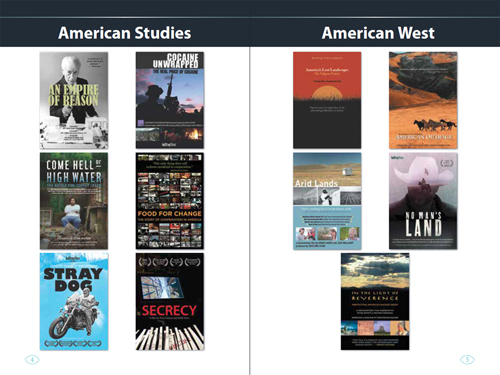Click the page 4 number badge
Image resolution: width=500 pixels, height=375 pixels.
coord(32,360)
